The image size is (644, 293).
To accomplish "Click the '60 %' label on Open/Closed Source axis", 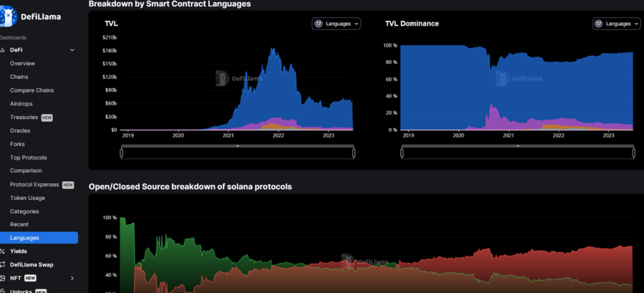I will [112, 256].
